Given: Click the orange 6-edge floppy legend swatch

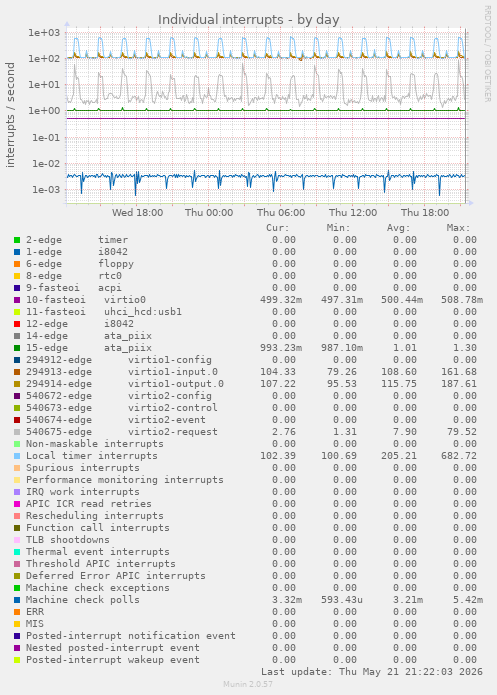Looking at the screenshot, I should click(x=17, y=264).
